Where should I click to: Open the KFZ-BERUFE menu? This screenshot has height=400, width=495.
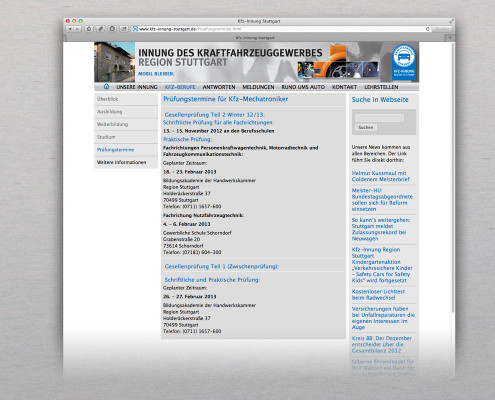point(180,87)
